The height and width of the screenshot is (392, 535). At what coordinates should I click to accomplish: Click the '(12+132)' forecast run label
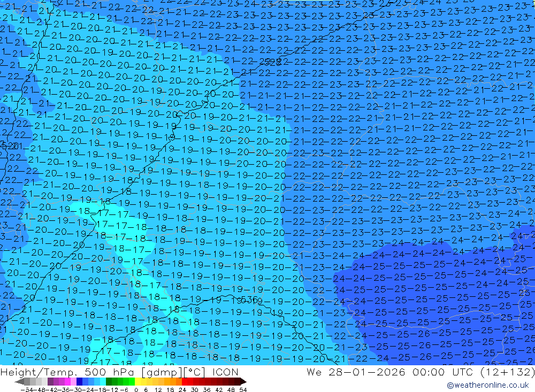click(507, 372)
